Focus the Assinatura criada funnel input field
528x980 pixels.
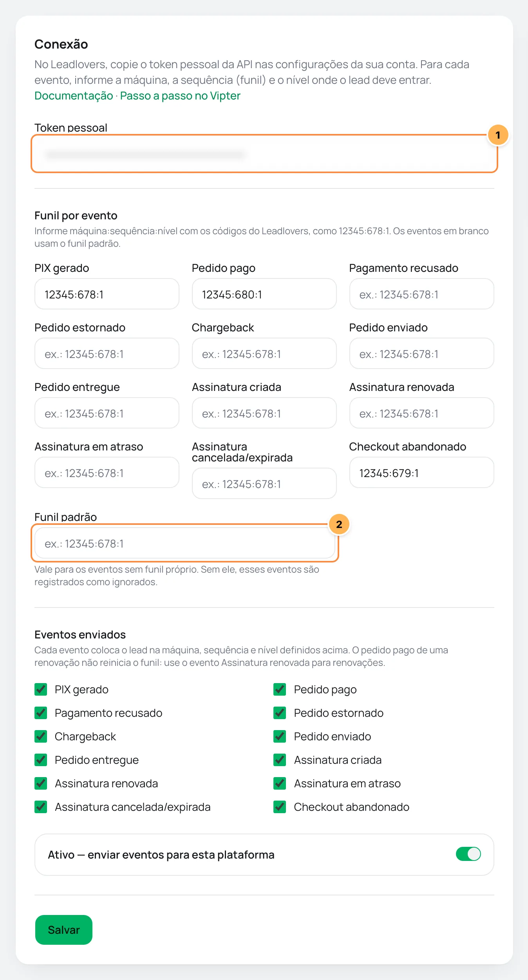[264, 413]
